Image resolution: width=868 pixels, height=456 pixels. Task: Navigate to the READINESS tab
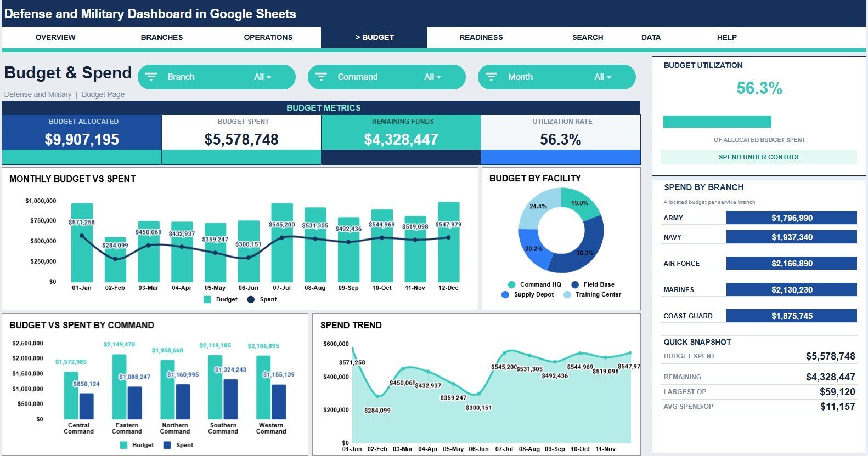coord(481,37)
